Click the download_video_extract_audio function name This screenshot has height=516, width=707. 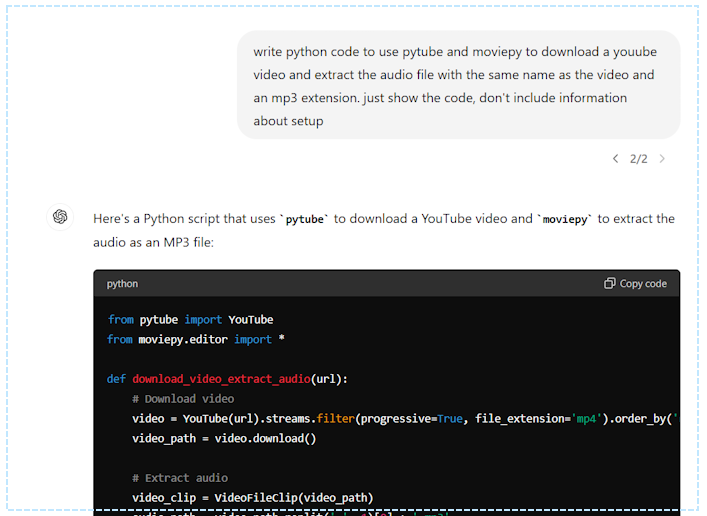219,379
